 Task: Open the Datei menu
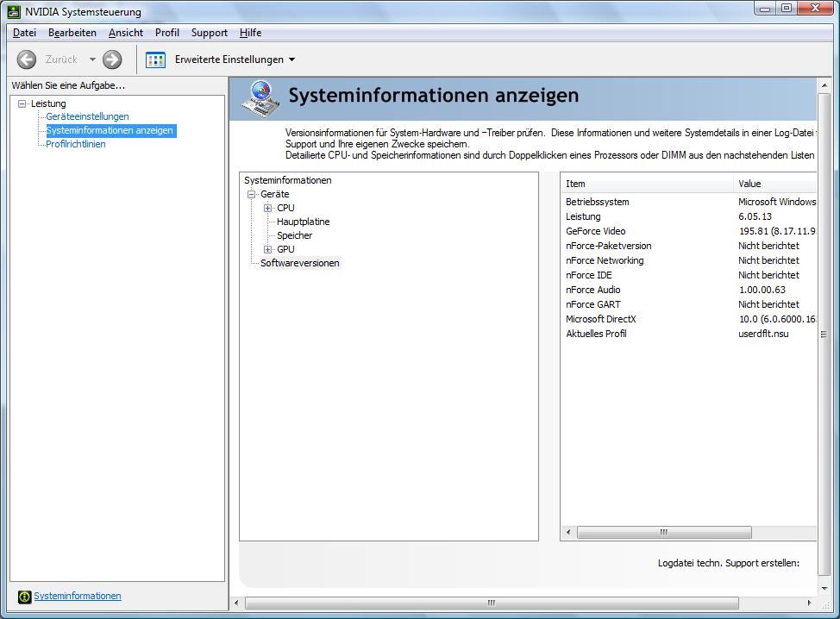pos(25,33)
